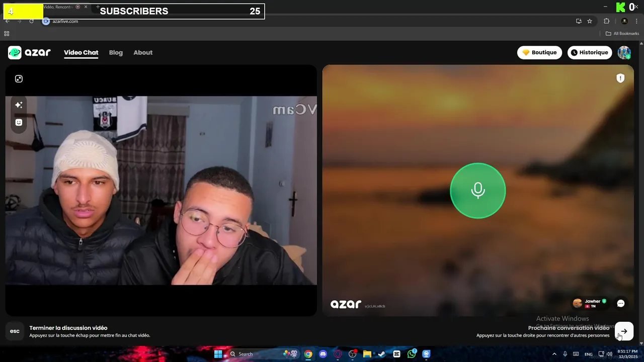Click the install app icon in address bar
The height and width of the screenshot is (362, 644).
579,21
